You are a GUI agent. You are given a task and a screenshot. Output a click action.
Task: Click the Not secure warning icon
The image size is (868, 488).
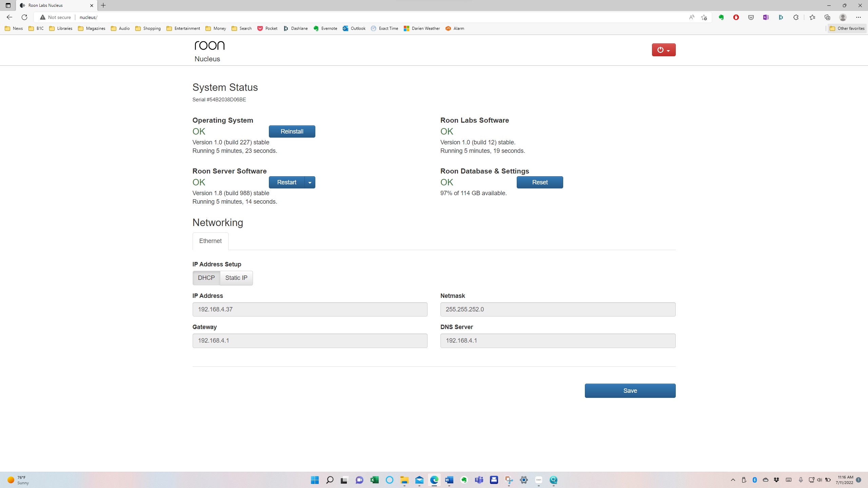pos(43,17)
